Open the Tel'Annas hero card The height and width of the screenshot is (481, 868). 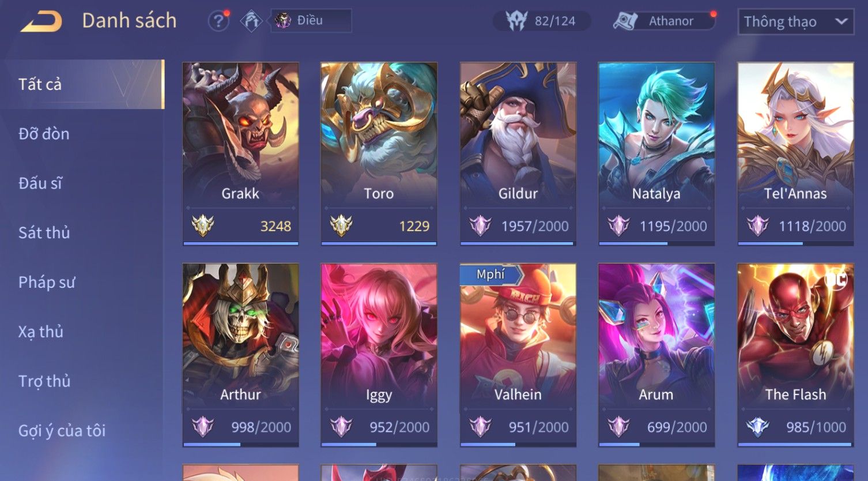pyautogui.click(x=795, y=154)
